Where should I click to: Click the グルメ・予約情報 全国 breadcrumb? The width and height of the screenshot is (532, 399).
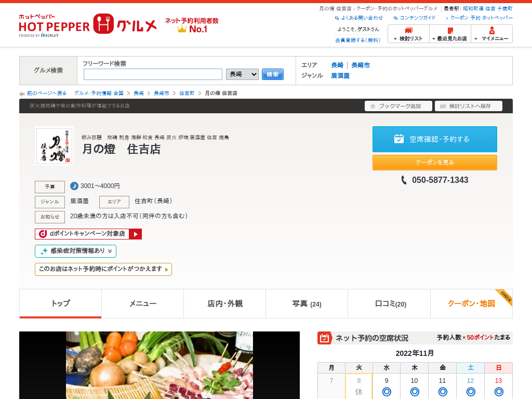pos(99,93)
